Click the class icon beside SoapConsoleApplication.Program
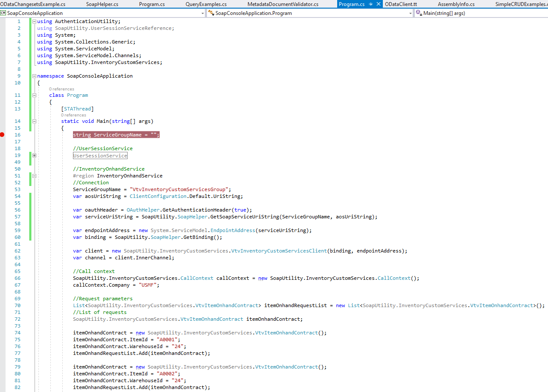 click(211, 13)
